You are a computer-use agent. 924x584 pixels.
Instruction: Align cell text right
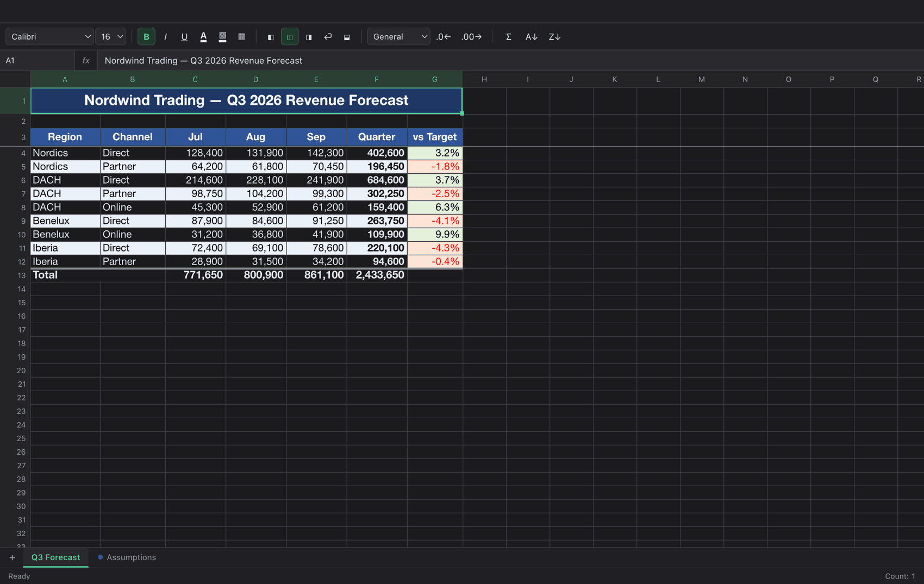click(x=309, y=36)
